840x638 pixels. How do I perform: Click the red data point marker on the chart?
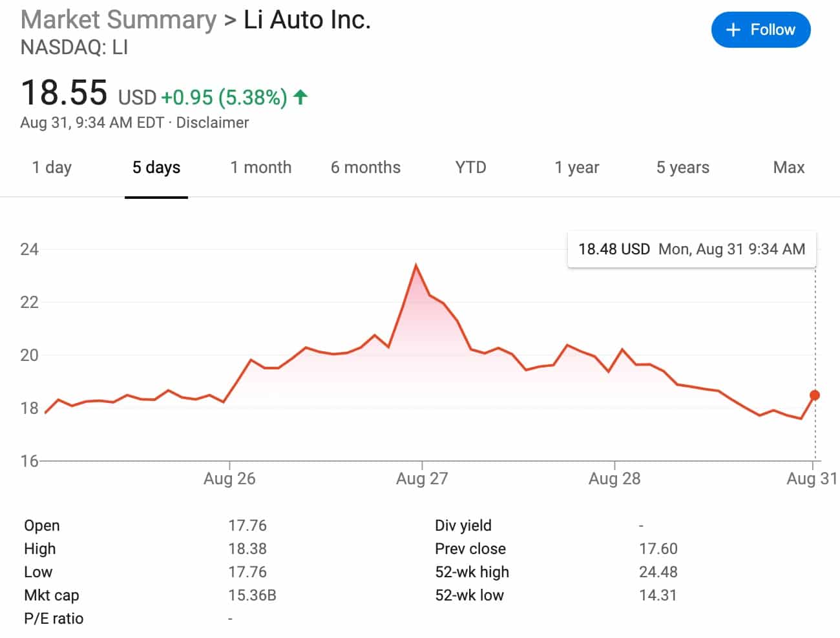pos(815,394)
